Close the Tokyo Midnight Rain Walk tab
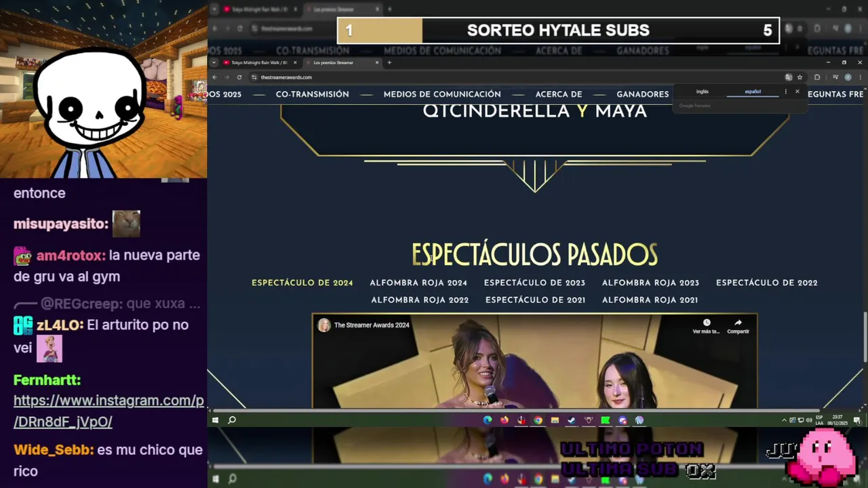 (x=295, y=62)
